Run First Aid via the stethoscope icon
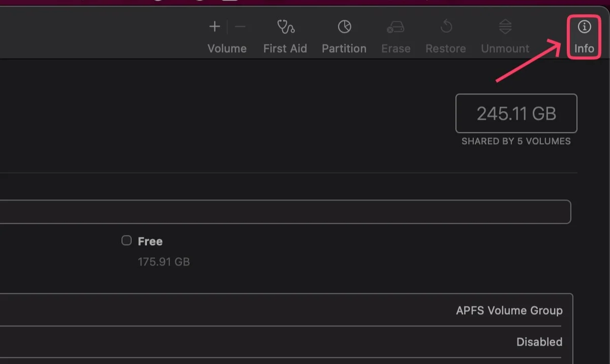 (285, 27)
